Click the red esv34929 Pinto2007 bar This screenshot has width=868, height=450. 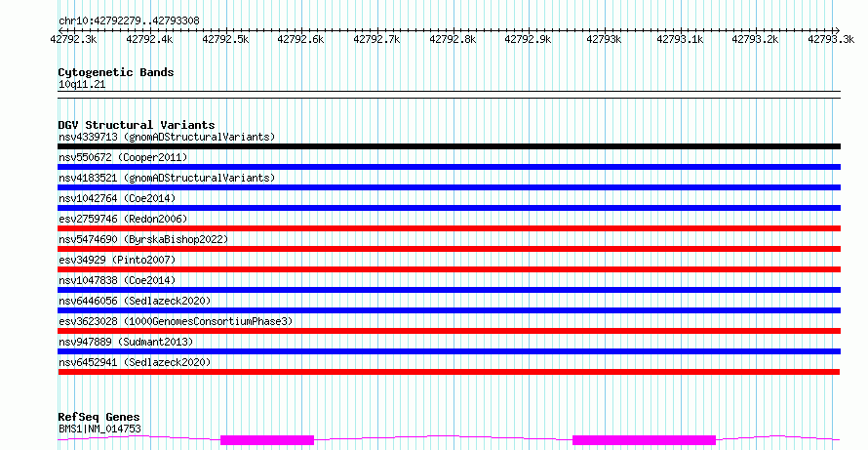(x=449, y=269)
